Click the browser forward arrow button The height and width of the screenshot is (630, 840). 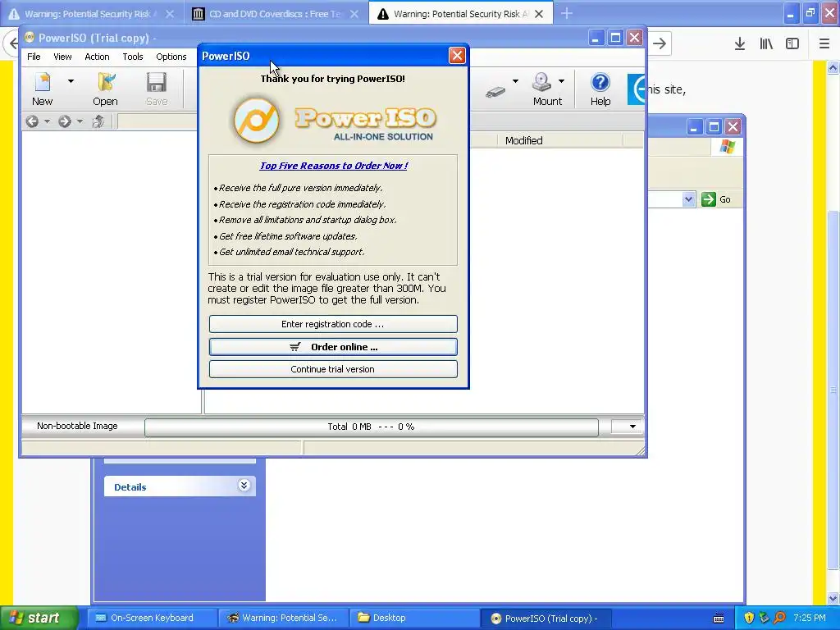coord(660,44)
